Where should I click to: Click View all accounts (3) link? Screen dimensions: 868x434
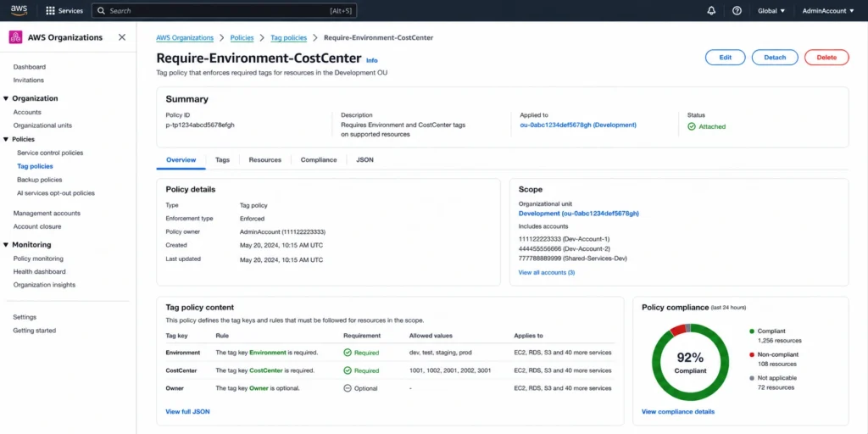[547, 272]
